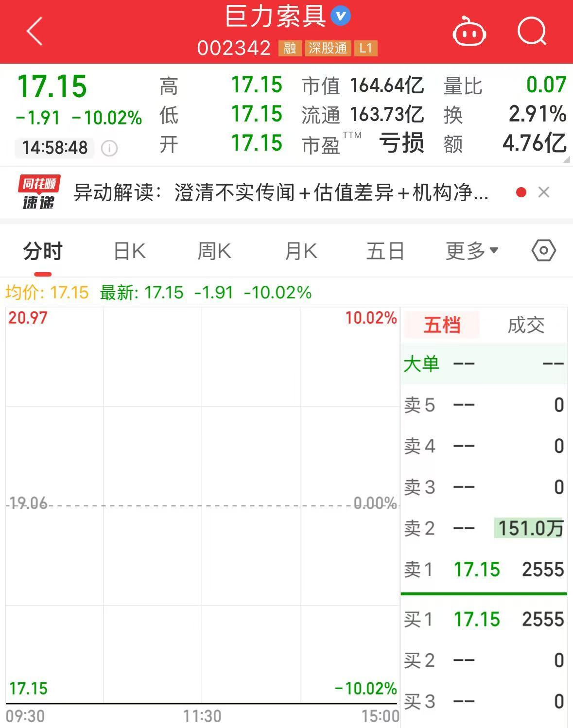
Task: Tap 均价: 17.15 label
Action: coord(47,293)
